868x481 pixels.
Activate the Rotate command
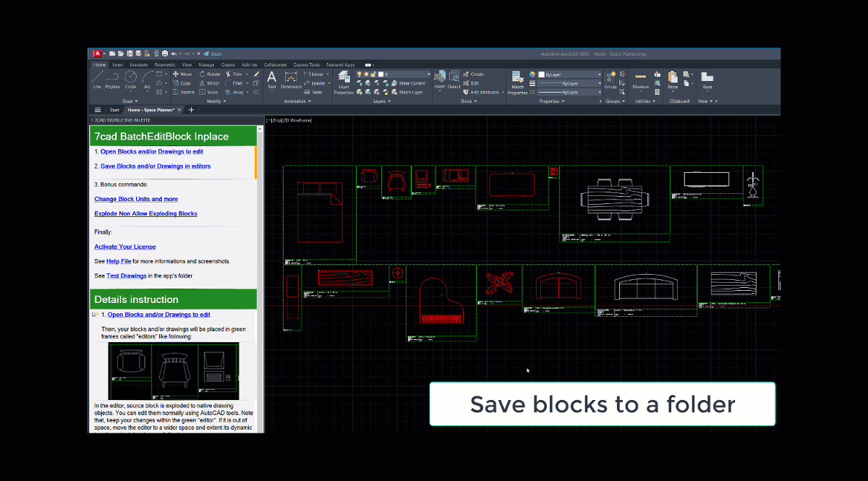coord(210,74)
